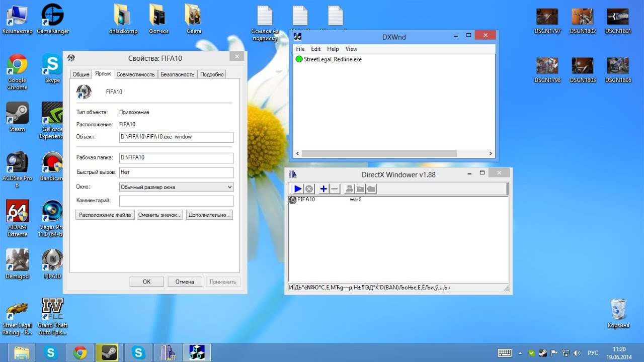Open the Подробно tab
Viewport: 644px width, 362px height.
(x=212, y=74)
